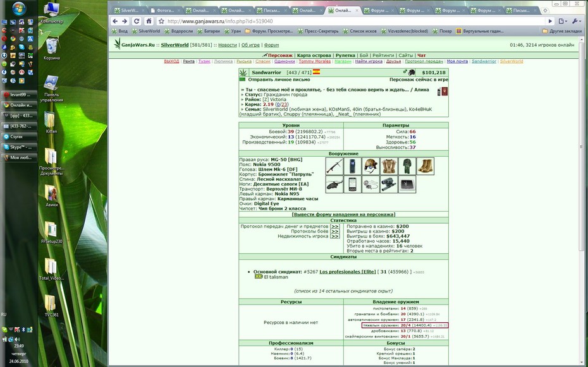Click Отправить личное письмо link

279,80
